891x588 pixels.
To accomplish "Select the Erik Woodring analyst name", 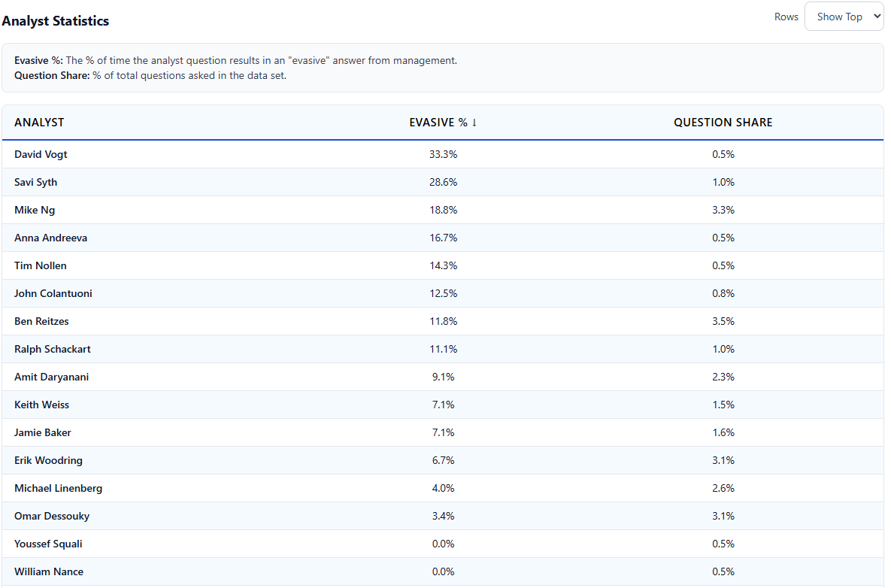I will pos(48,461).
